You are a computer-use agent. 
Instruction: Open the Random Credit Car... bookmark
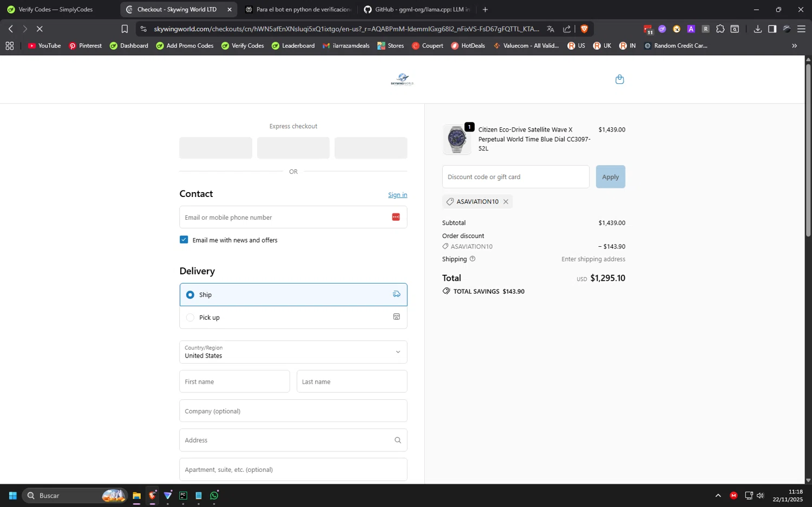[x=676, y=46]
